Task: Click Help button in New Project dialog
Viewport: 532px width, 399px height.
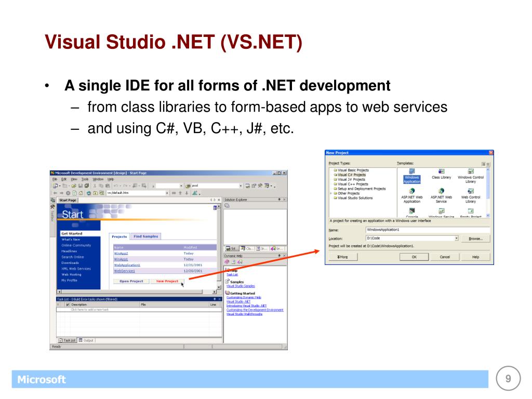Action: coord(475,257)
